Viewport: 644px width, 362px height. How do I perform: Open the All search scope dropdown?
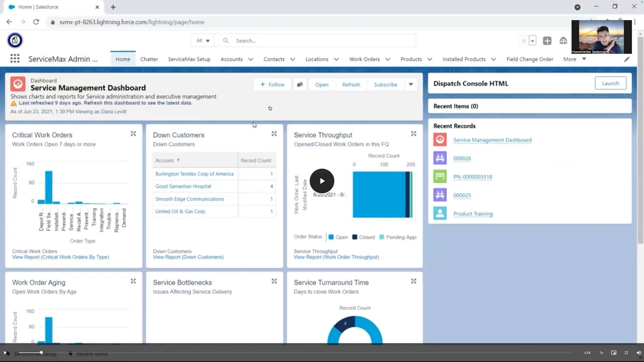click(203, 41)
